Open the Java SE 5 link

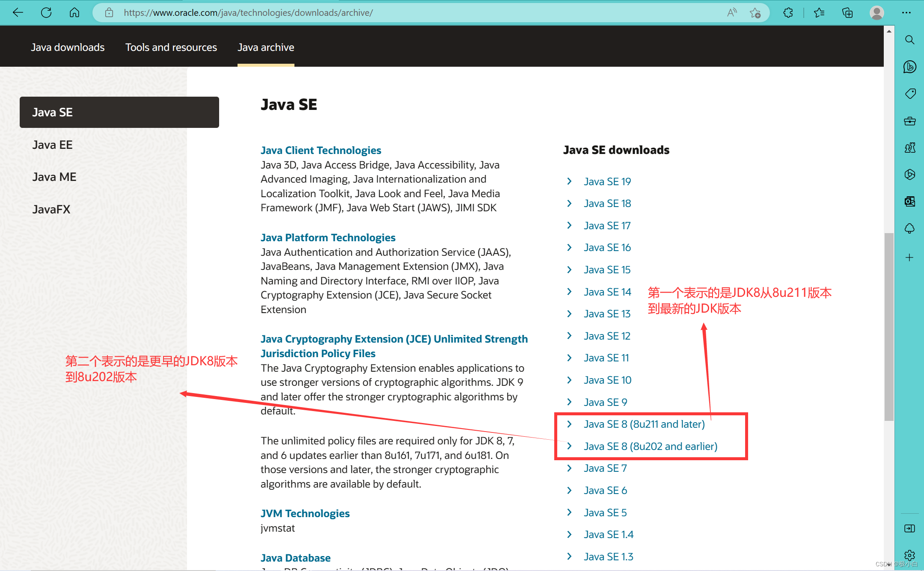tap(605, 513)
